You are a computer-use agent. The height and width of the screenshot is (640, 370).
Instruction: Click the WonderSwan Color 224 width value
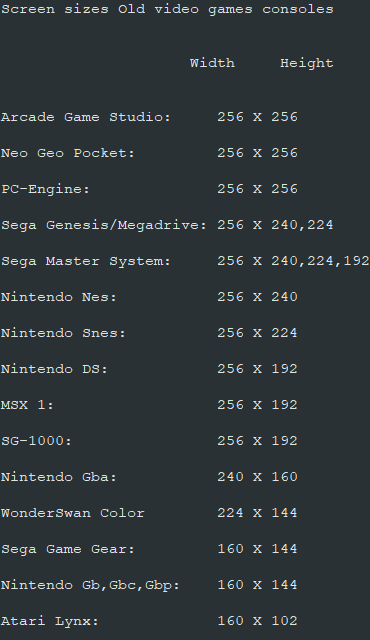pyautogui.click(x=230, y=513)
